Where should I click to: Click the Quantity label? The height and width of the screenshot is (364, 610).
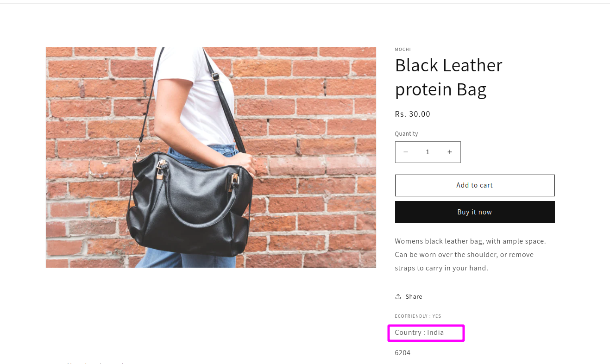(406, 134)
